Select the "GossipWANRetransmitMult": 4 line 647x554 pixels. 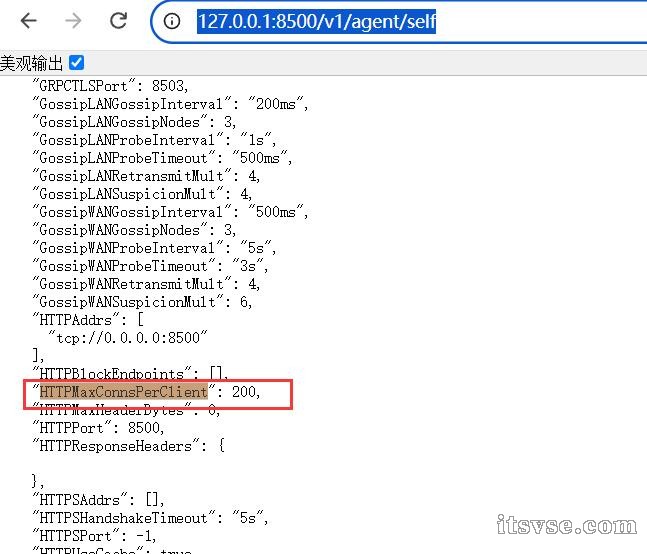(146, 284)
